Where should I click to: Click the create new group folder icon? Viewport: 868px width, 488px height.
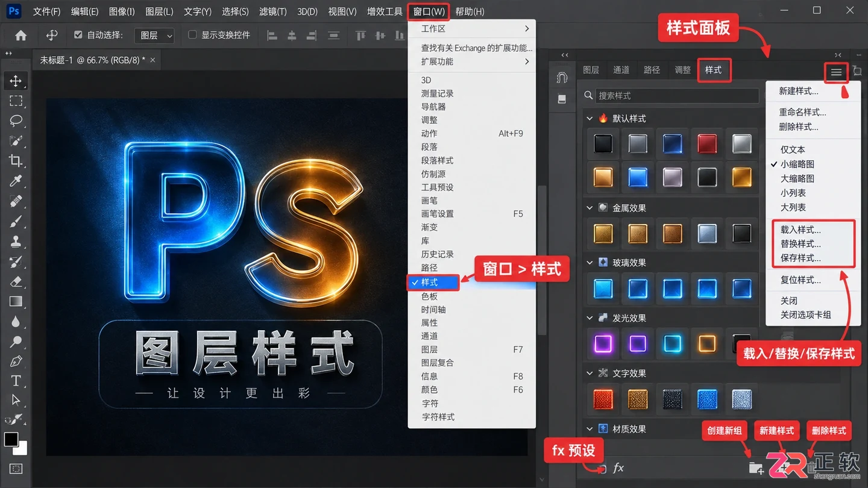point(755,468)
